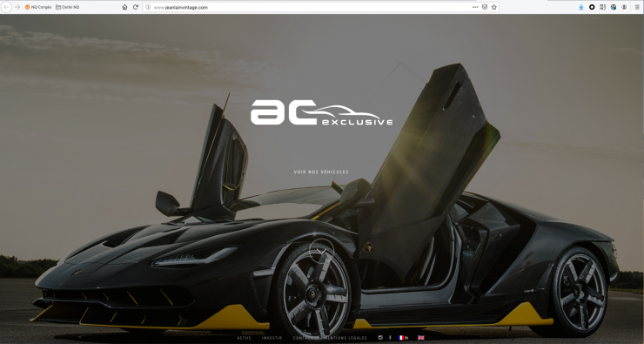Bookmark this page with the star icon

(x=494, y=7)
